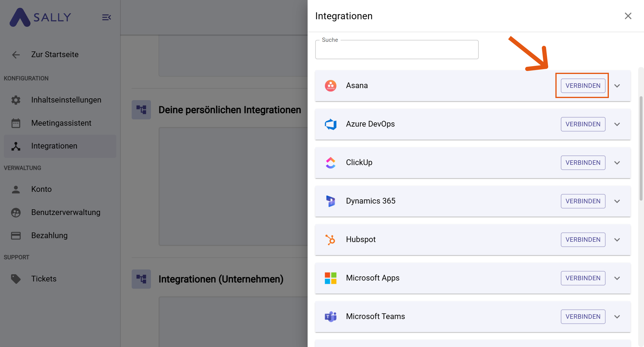The height and width of the screenshot is (347, 644).
Task: Click Integrationen (Unternehmen) heading
Action: pyautogui.click(x=221, y=279)
